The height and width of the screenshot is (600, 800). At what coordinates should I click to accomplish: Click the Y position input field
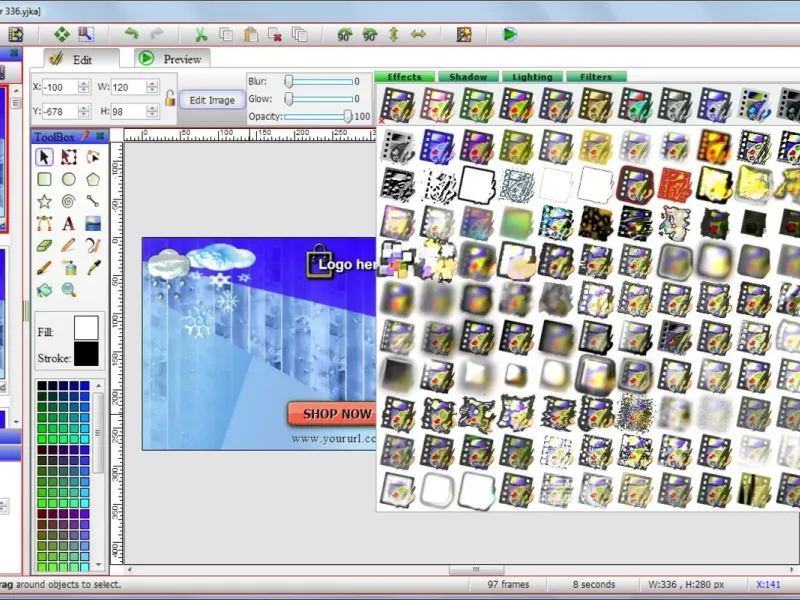click(60, 111)
